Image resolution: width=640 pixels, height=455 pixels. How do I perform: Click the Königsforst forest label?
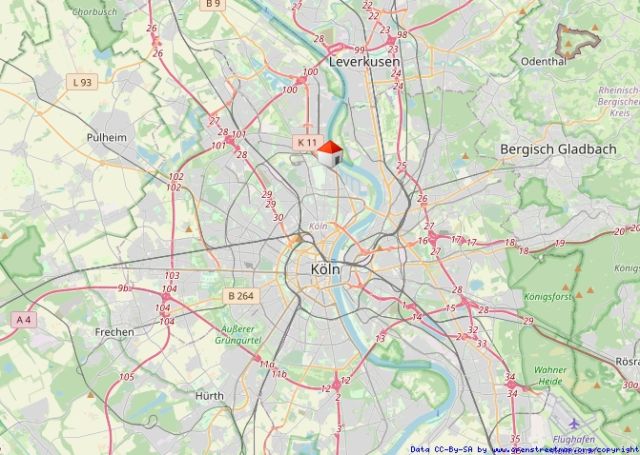pyautogui.click(x=547, y=297)
